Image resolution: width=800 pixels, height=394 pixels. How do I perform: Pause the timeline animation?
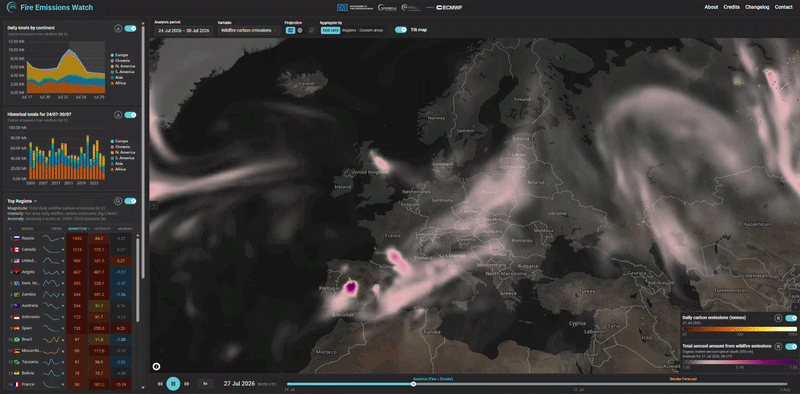tap(173, 383)
